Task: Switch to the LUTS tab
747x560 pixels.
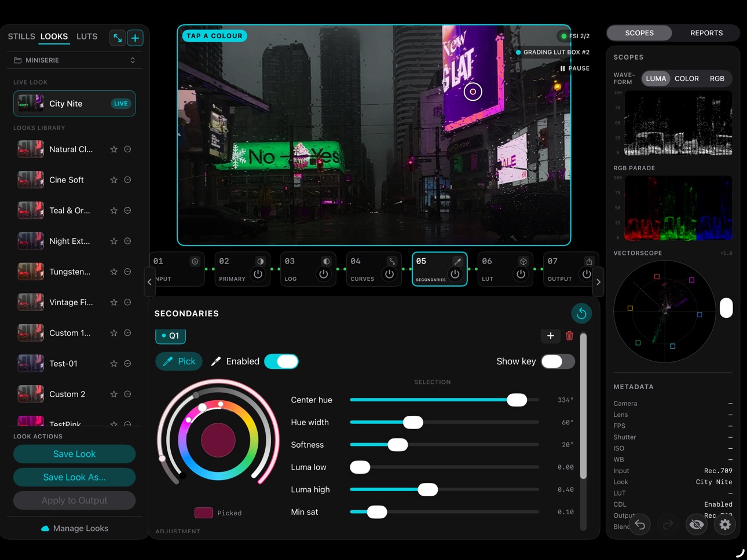Action: coord(87,36)
